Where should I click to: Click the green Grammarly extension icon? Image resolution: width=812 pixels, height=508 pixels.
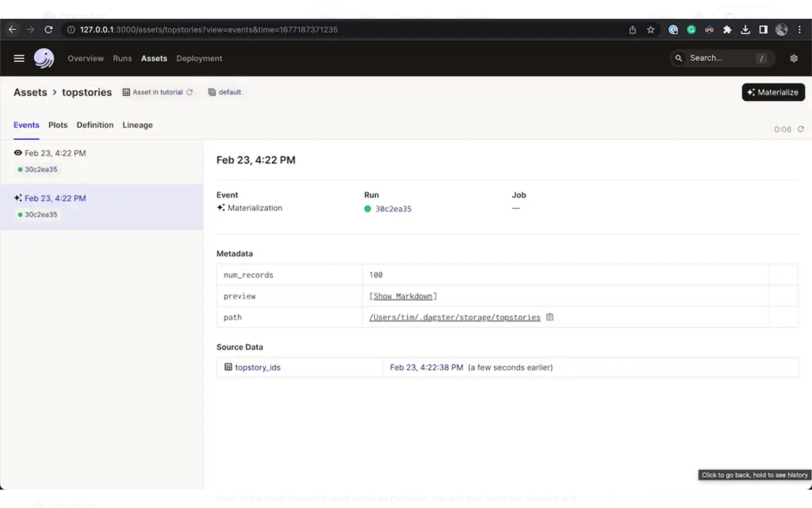(691, 29)
